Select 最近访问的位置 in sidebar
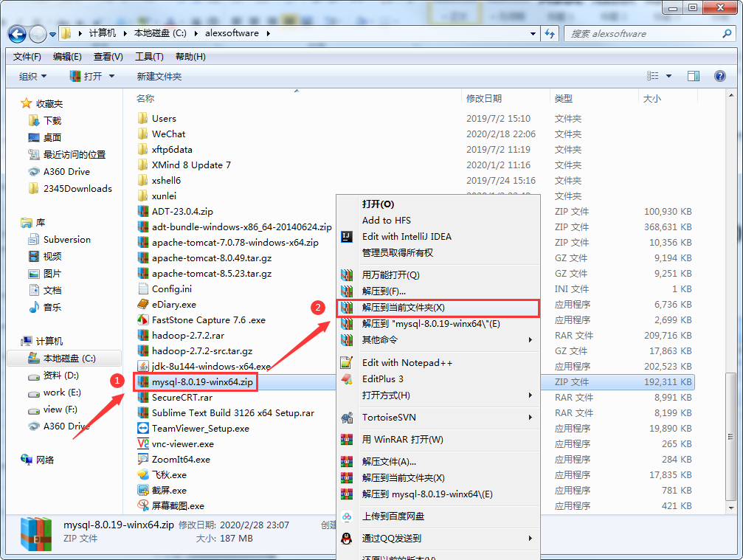Image resolution: width=743 pixels, height=560 pixels. 75,154
